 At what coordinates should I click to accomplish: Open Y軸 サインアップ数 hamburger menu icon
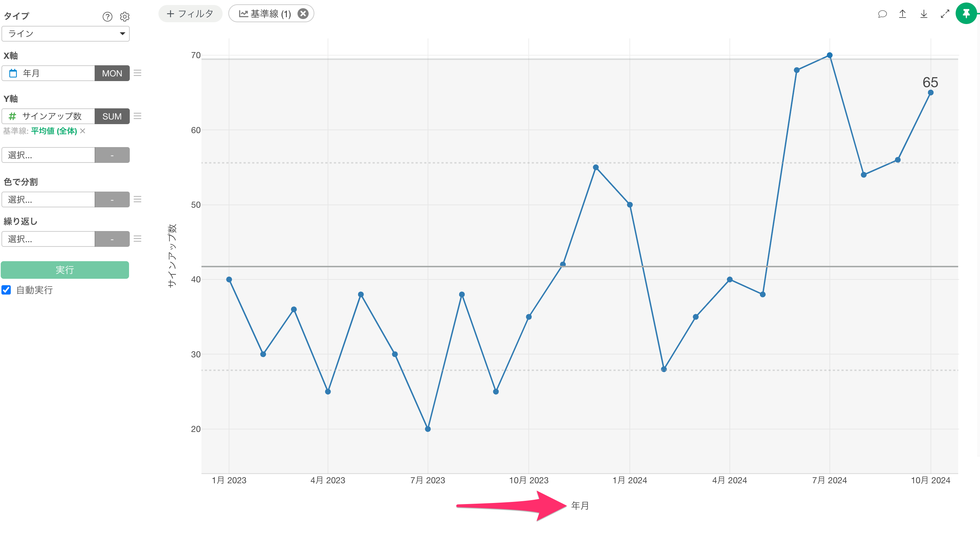click(x=137, y=116)
